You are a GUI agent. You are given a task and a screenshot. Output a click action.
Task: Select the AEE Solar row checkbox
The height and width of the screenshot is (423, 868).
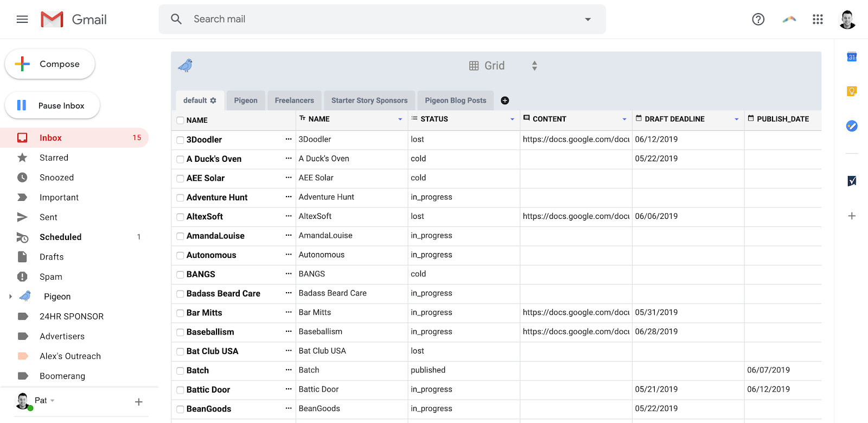tap(180, 179)
